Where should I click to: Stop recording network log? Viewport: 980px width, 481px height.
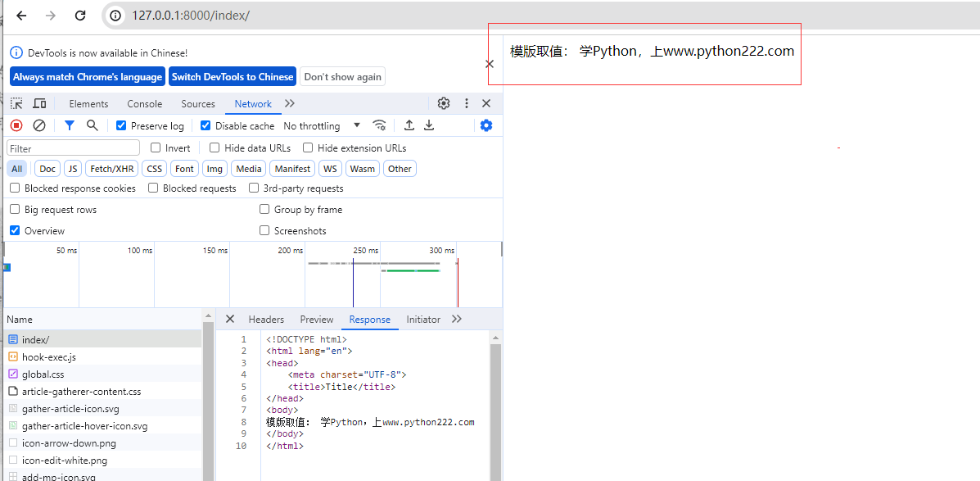pyautogui.click(x=17, y=125)
